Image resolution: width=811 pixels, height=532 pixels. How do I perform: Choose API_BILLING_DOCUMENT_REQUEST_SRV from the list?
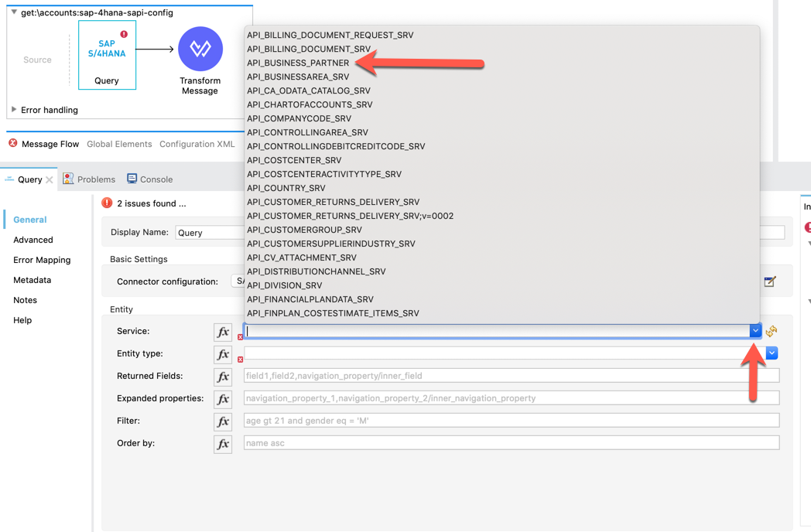coord(330,35)
